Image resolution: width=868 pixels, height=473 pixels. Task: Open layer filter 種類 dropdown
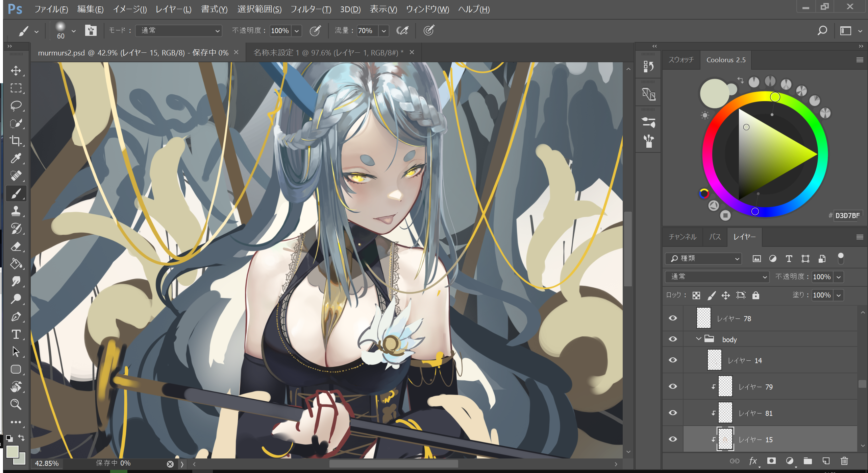[x=703, y=259]
